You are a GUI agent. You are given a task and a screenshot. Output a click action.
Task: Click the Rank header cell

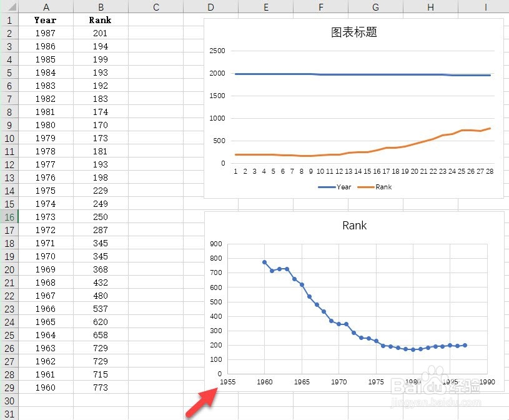[101, 20]
